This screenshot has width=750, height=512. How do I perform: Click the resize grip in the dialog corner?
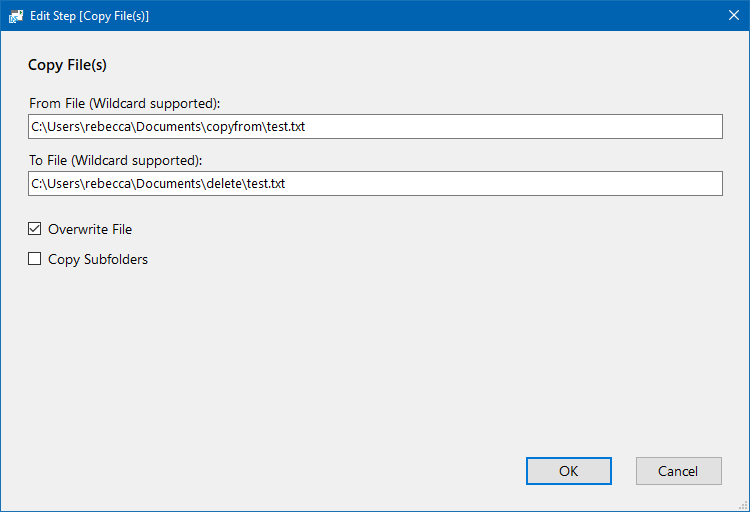click(x=744, y=505)
